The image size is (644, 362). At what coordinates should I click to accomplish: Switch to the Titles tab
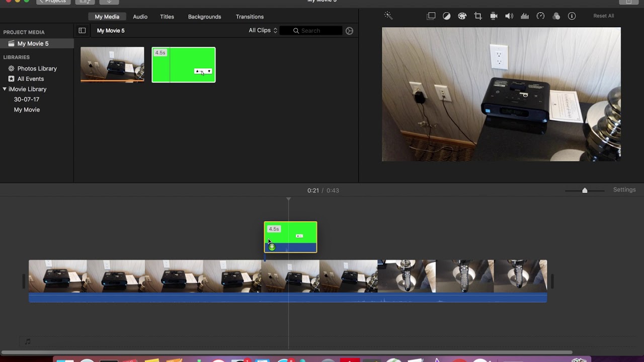pos(167,17)
